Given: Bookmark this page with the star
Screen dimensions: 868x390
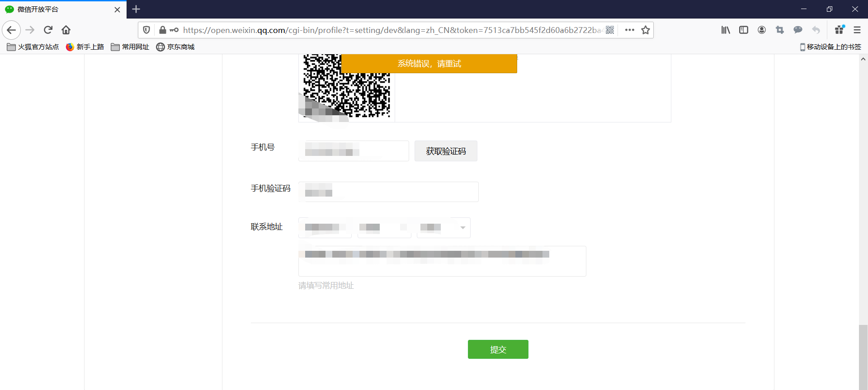Looking at the screenshot, I should tap(646, 30).
